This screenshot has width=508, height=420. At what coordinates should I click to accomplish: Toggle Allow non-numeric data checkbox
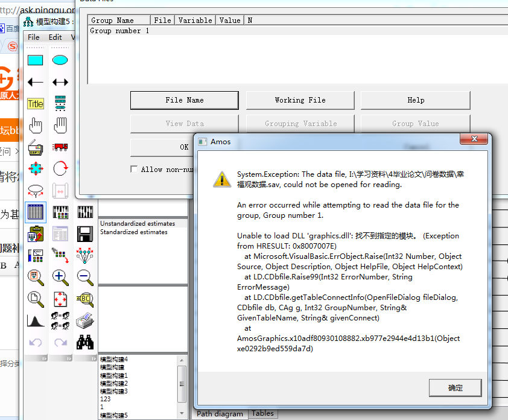tap(134, 169)
